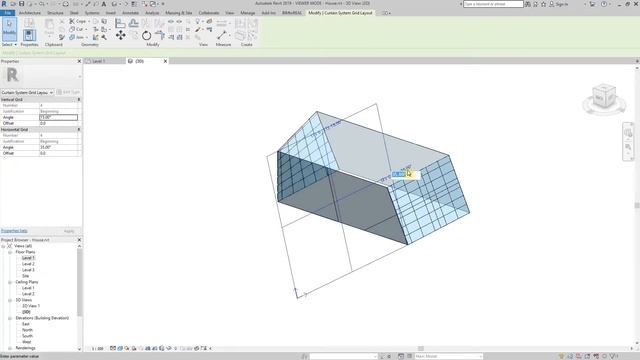This screenshot has height=360, width=640.
Task: Open the Manage ribbon tab
Action: click(x=247, y=13)
